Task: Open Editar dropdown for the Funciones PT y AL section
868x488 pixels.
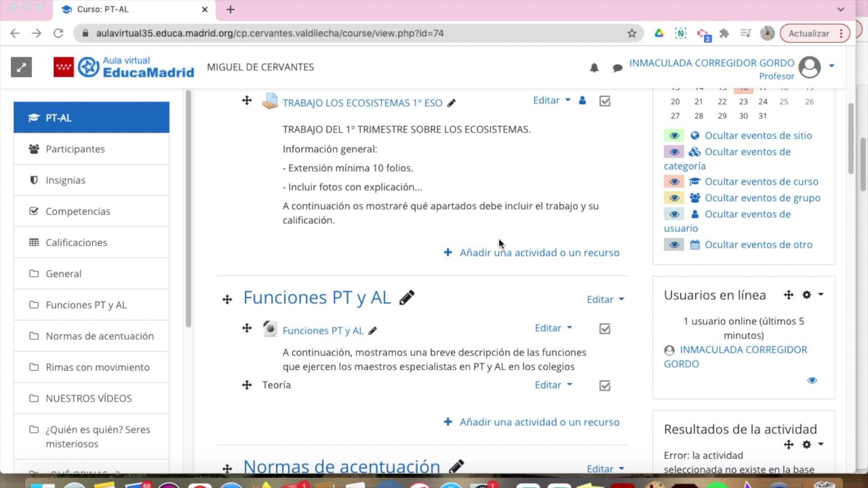Action: 605,300
